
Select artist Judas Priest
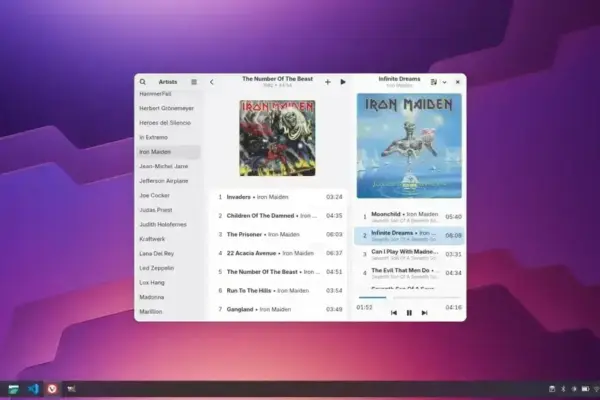point(168,210)
